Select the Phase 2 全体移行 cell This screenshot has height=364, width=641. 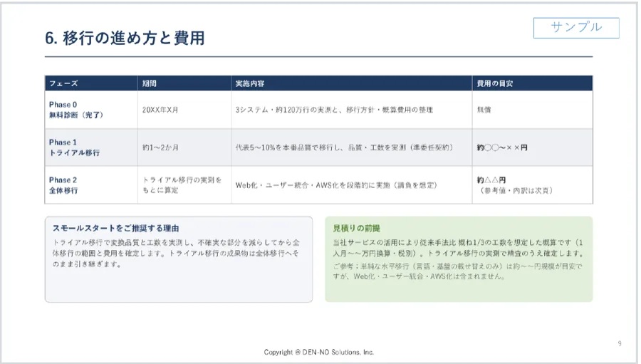click(x=91, y=185)
